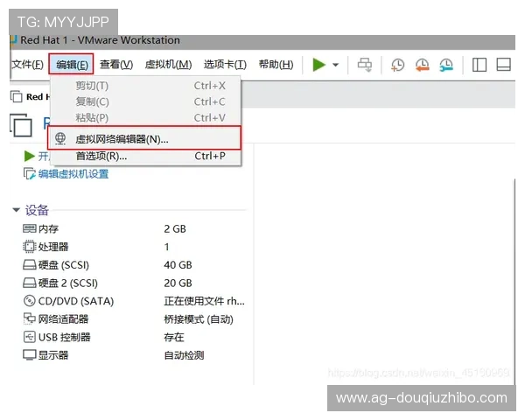Viewport: 525px width, 420px height.
Task: Click the 设备 section heading
Action: click(37, 210)
